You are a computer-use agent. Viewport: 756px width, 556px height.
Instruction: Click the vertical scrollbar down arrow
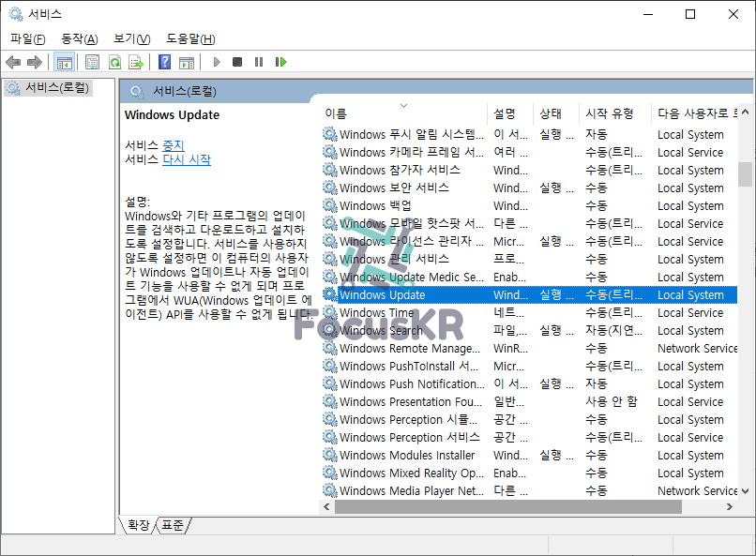coord(745,491)
